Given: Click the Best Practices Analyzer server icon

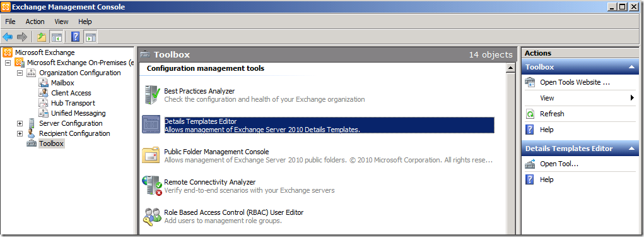Looking at the screenshot, I should [x=151, y=95].
